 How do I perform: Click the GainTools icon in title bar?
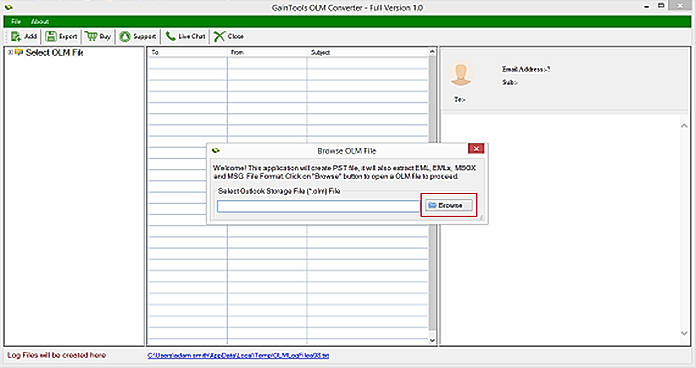point(8,7)
